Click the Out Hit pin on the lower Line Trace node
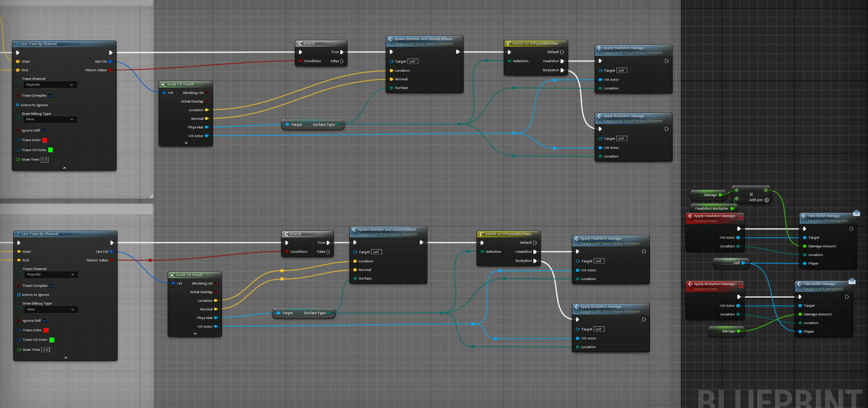 [111, 251]
